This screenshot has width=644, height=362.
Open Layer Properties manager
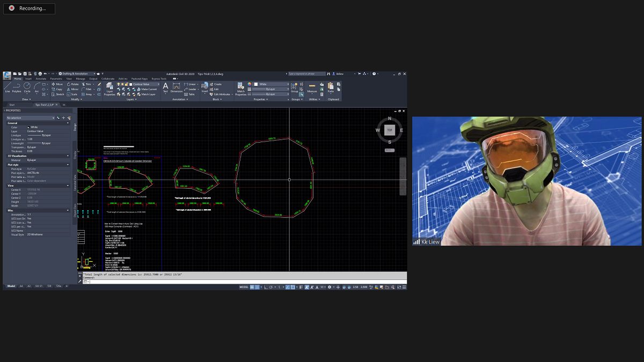[109, 89]
